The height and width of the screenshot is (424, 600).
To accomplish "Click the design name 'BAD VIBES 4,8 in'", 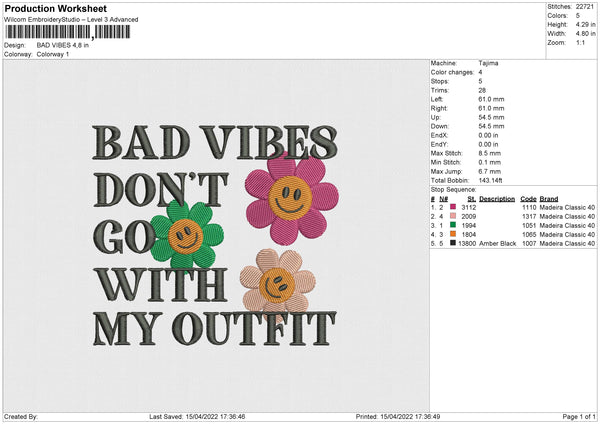I will (63, 45).
